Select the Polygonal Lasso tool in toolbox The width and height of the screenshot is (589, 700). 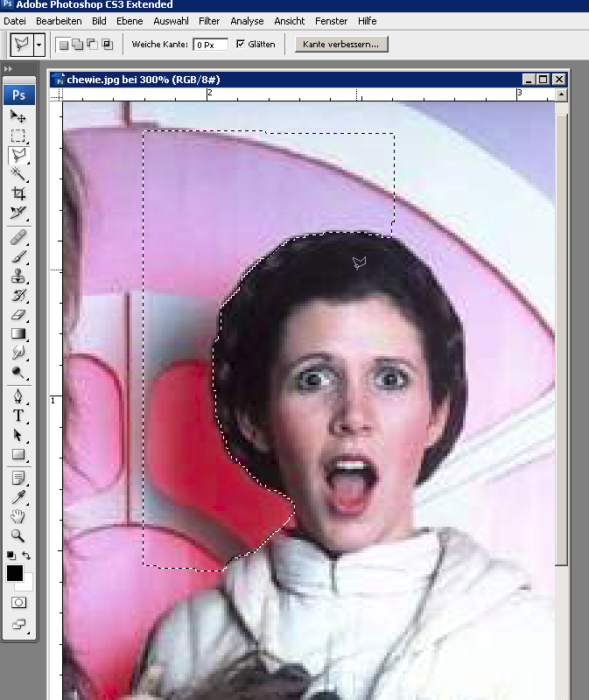[x=18, y=155]
